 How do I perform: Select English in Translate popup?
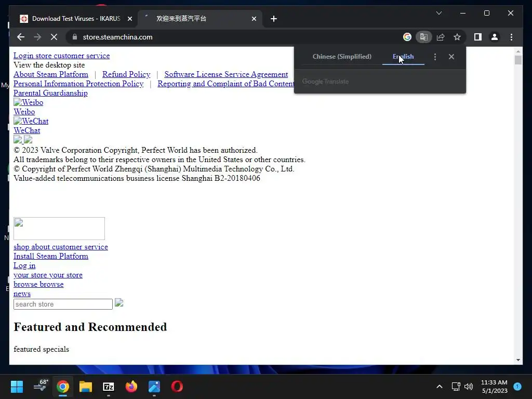tap(403, 57)
